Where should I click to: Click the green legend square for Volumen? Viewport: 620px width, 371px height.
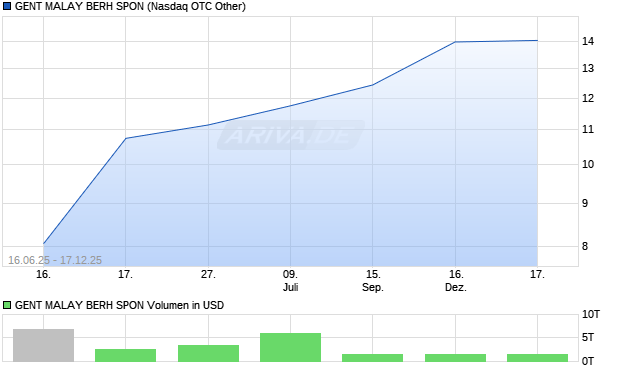pos(7,305)
